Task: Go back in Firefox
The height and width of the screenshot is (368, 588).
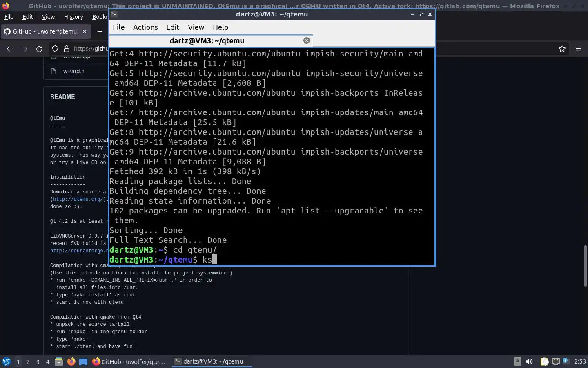Action: 10,49
